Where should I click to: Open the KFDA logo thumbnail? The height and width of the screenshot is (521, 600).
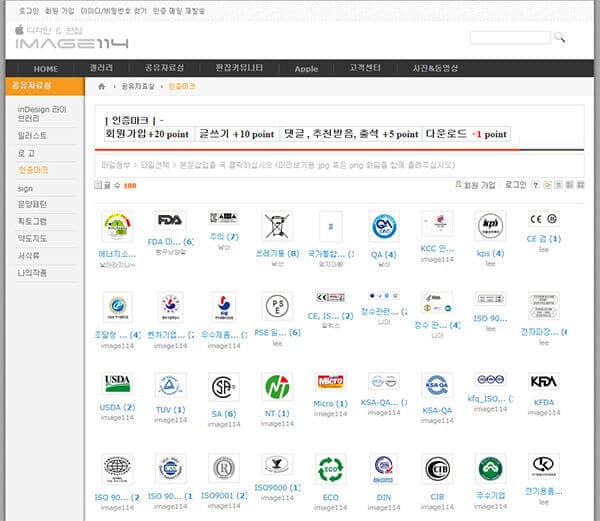[543, 381]
